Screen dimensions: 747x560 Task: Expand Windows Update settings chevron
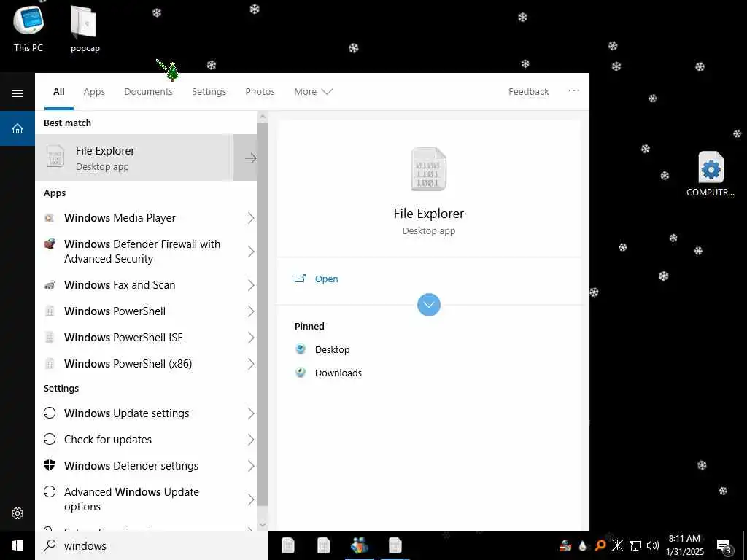251,413
